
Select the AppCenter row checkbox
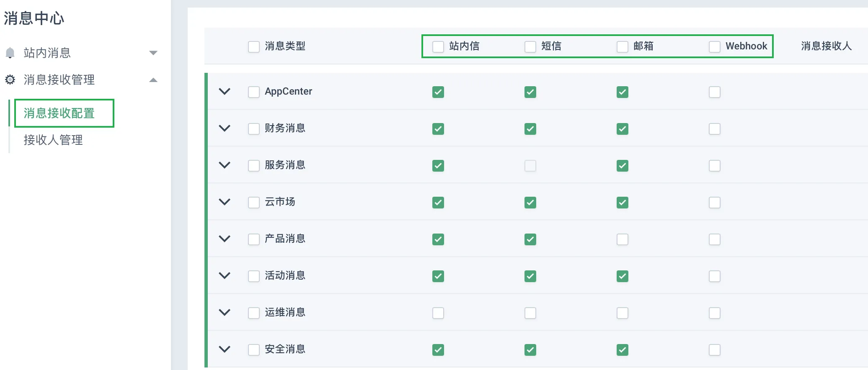click(254, 92)
